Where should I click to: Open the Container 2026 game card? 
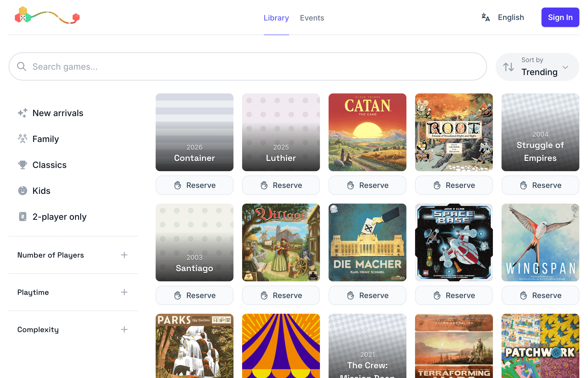coord(195,132)
